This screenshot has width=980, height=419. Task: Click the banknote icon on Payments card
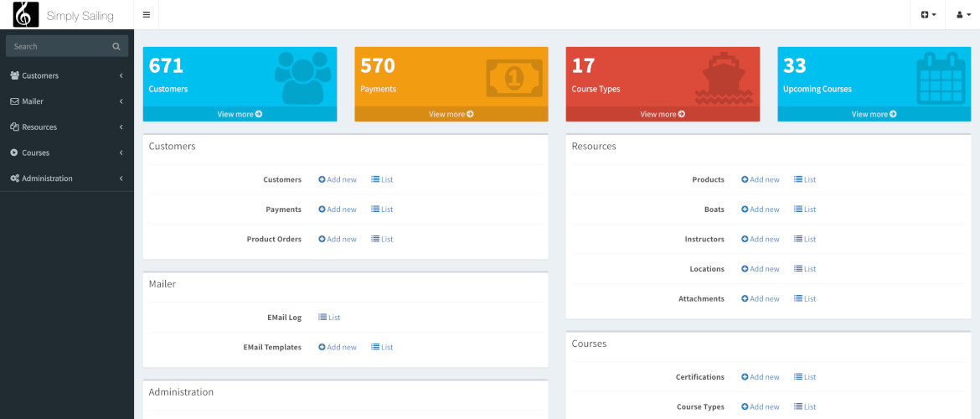(x=513, y=78)
